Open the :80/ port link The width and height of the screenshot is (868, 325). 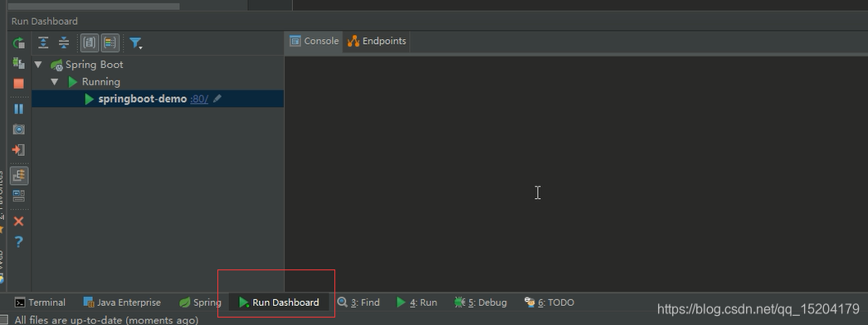click(199, 99)
